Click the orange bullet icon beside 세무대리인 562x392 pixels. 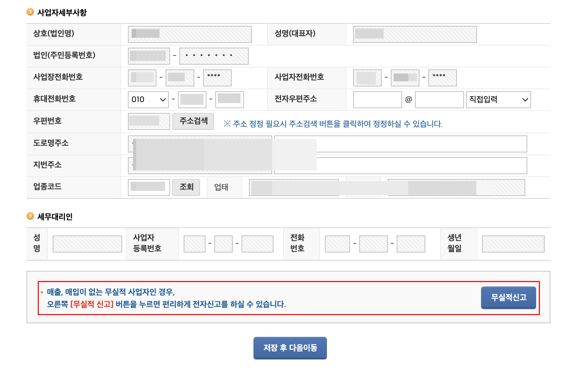coord(30,216)
